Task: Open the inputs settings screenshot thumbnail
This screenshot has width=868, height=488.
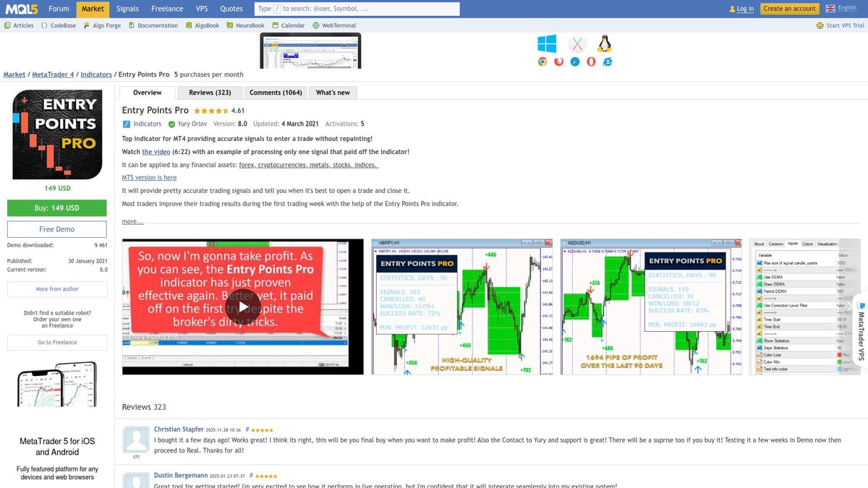Action: click(805, 307)
